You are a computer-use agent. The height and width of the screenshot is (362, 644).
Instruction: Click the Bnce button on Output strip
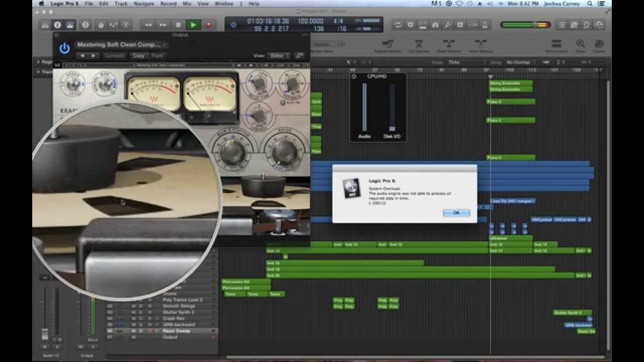(x=93, y=340)
